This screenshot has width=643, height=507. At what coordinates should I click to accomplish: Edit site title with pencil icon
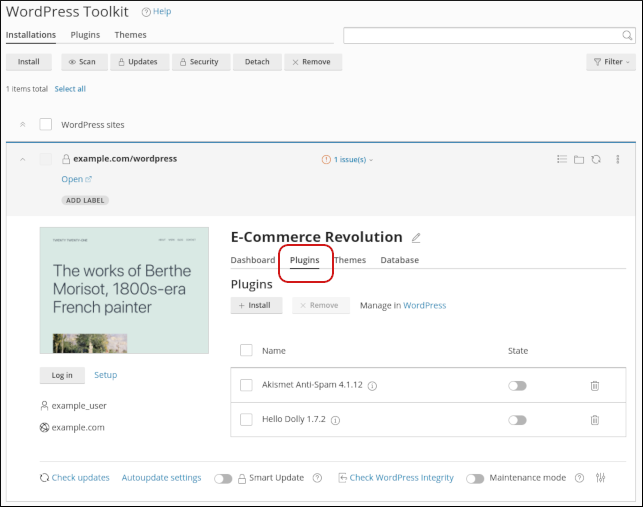(x=416, y=238)
